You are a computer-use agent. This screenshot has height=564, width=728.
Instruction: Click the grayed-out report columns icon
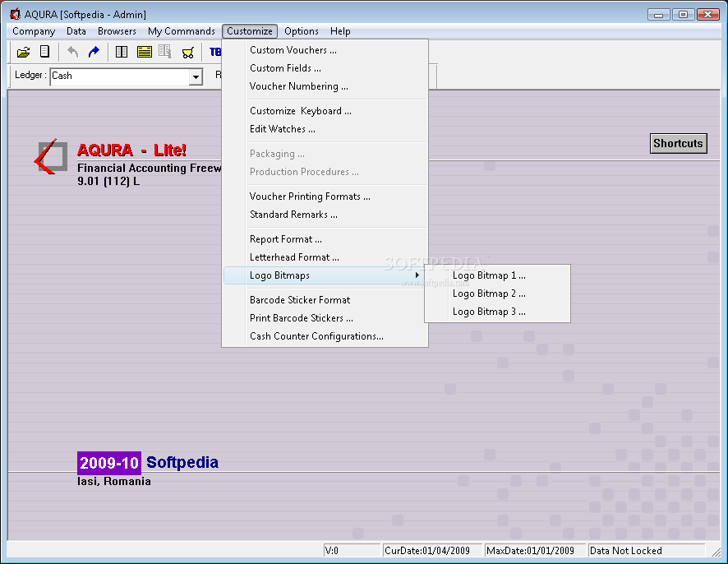click(x=165, y=52)
